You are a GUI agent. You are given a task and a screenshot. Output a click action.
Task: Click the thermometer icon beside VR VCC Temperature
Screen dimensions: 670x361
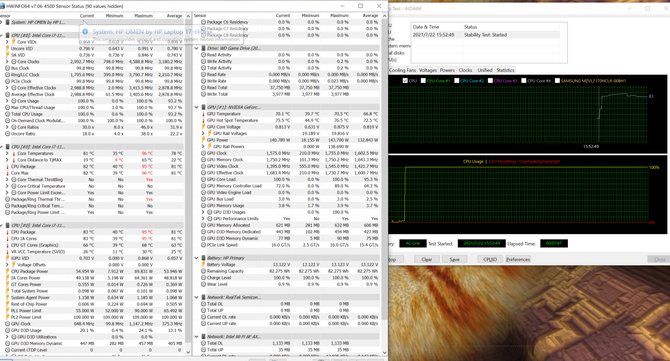coord(7,252)
